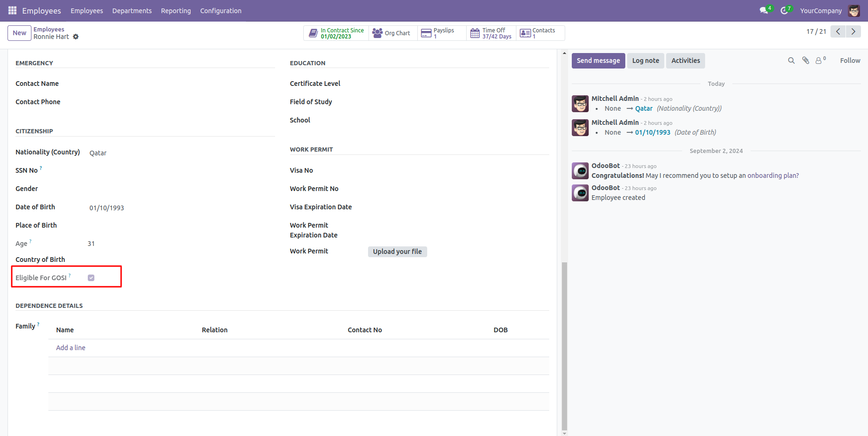
Task: Search chatter messages with magnifier icon
Action: click(791, 61)
